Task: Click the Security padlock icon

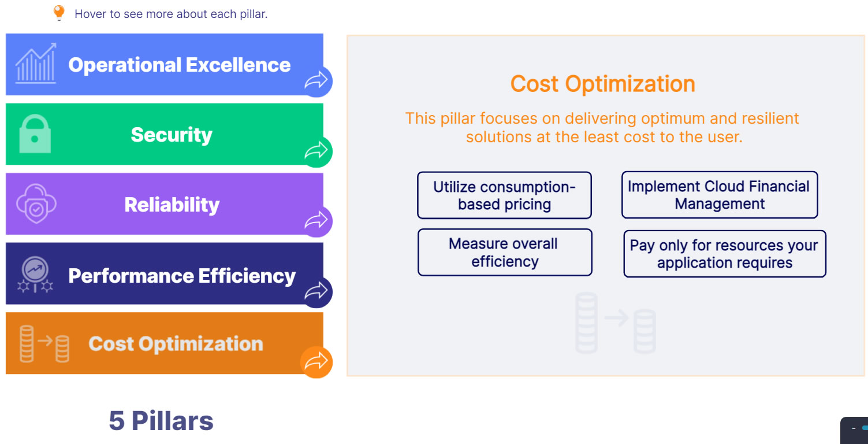Action: (35, 134)
